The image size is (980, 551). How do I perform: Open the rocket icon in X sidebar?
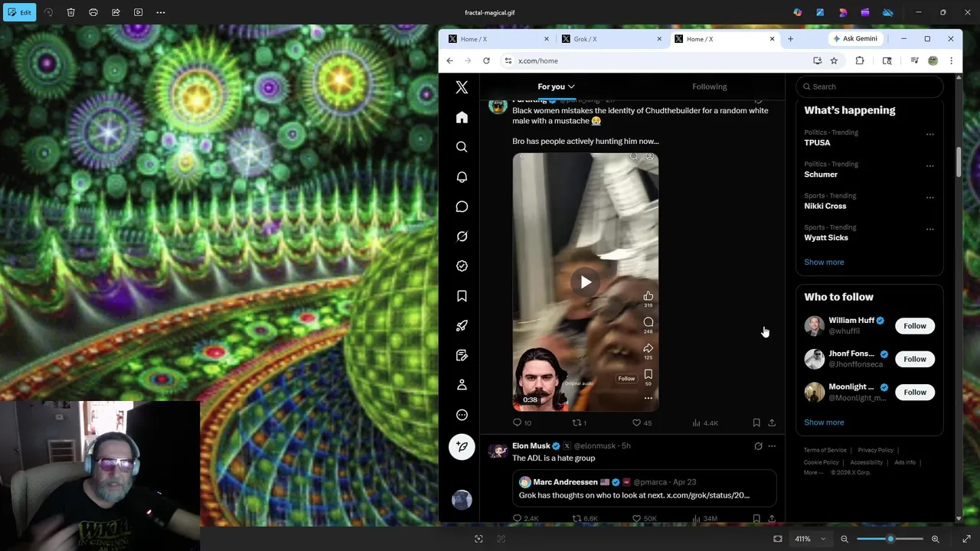[x=462, y=326]
